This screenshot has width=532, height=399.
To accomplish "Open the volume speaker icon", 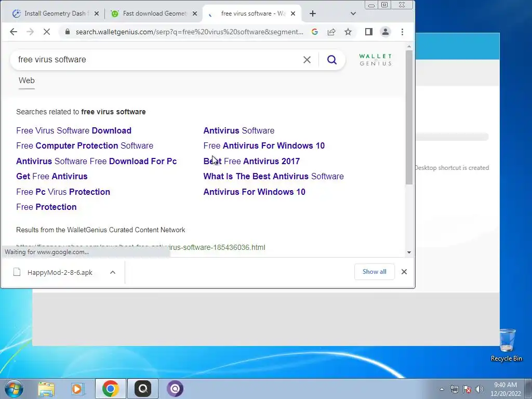I will [480, 389].
